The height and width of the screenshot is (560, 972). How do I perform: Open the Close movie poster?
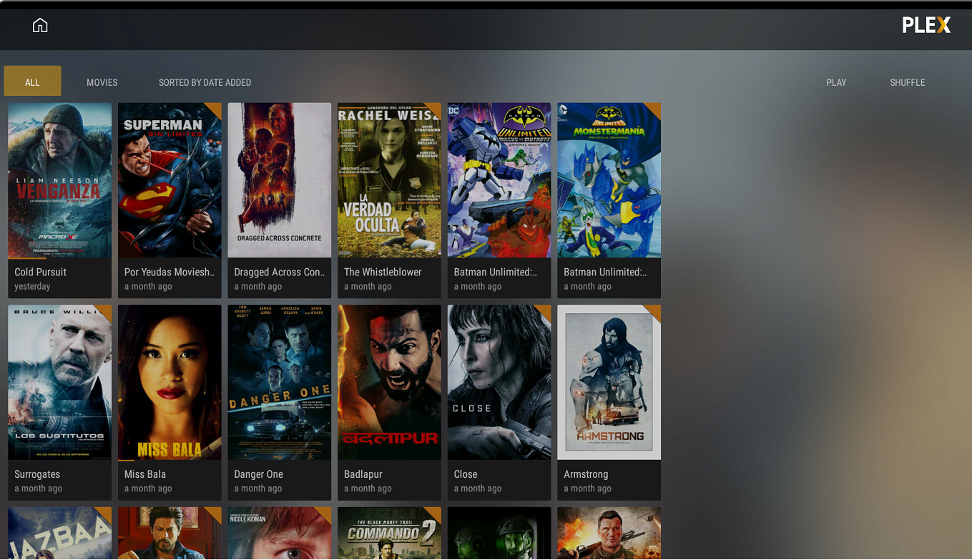(x=499, y=383)
